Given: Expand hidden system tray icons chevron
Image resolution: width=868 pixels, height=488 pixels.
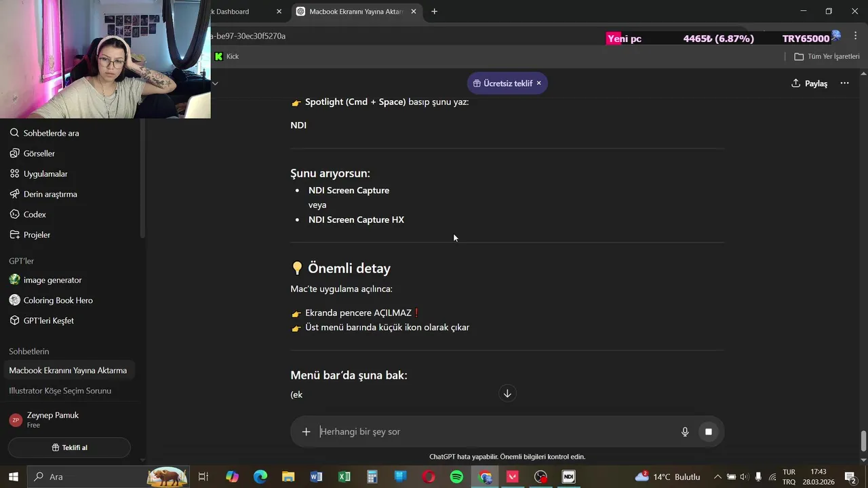Looking at the screenshot, I should pos(717,476).
